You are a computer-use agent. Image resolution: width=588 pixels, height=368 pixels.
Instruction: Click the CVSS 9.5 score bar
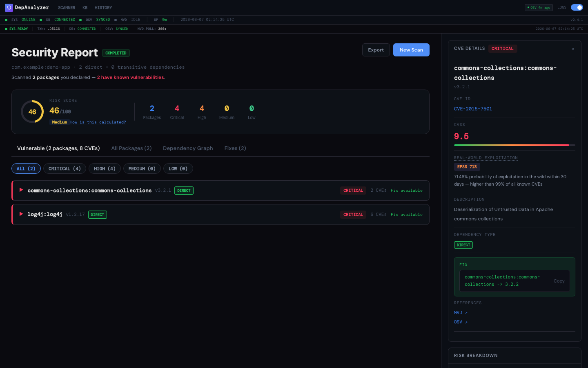pyautogui.click(x=514, y=145)
